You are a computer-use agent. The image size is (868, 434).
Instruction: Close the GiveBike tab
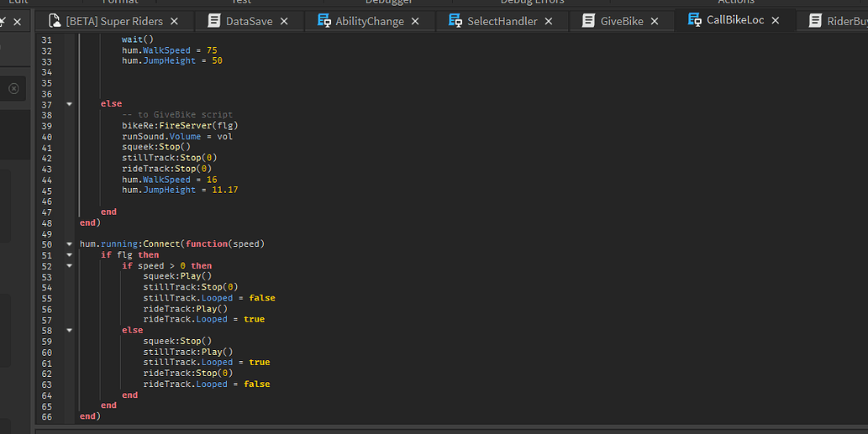click(x=655, y=21)
